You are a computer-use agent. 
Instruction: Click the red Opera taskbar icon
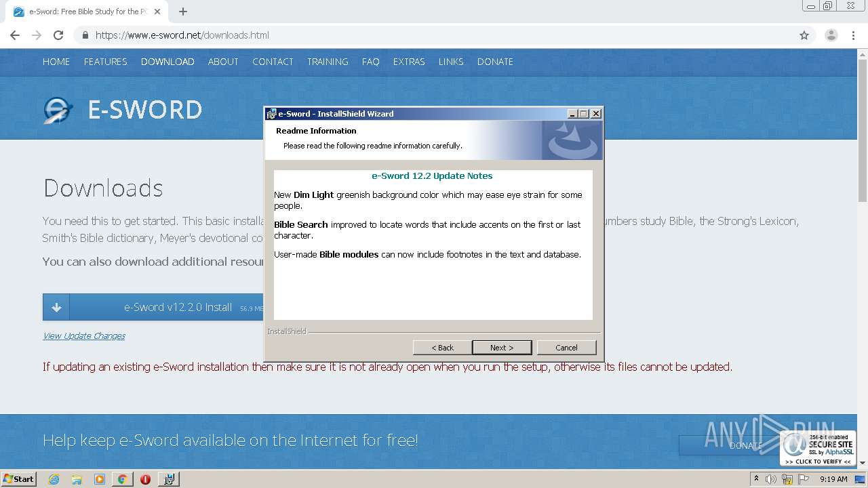click(145, 479)
